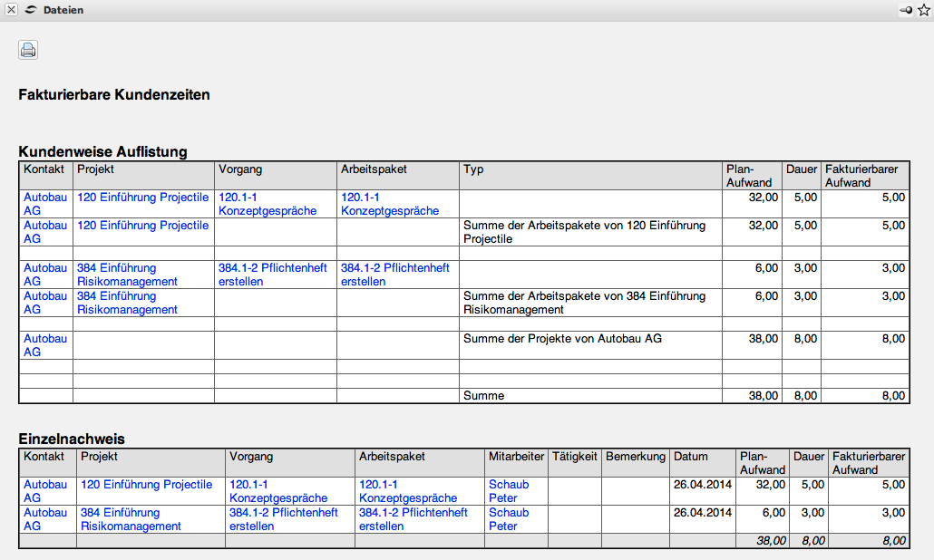The height and width of the screenshot is (560, 934).
Task: Open 120 Einführung Projectile link in the Summe row
Action: pos(142,226)
